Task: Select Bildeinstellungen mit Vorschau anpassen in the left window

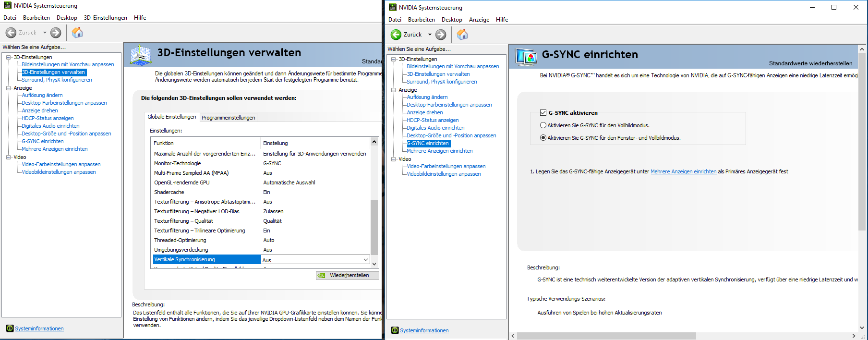Action: pyautogui.click(x=68, y=64)
